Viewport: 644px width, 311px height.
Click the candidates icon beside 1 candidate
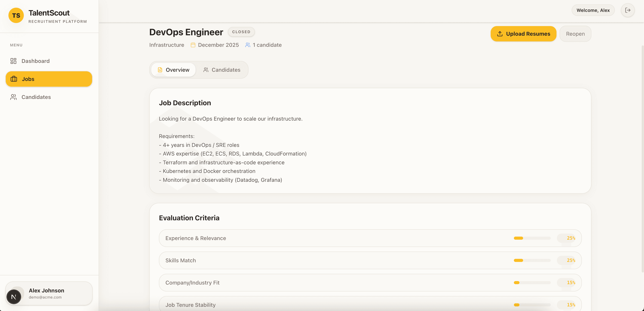pos(247,45)
